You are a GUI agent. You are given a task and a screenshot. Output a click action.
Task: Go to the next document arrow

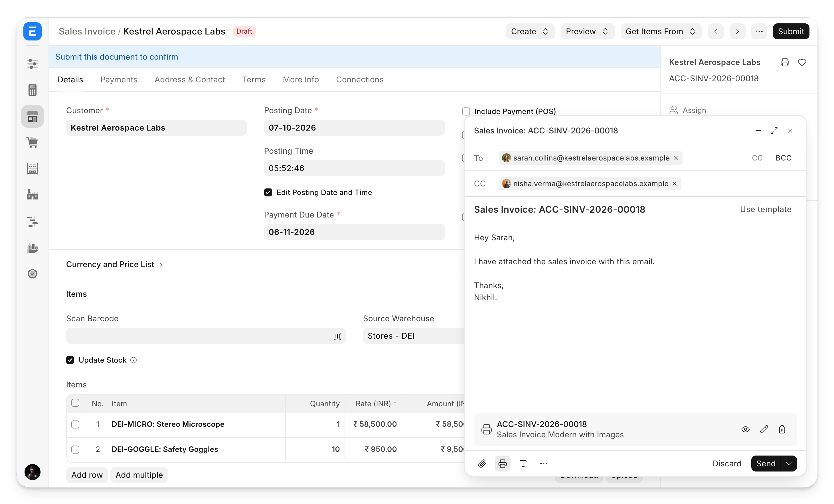tap(738, 31)
